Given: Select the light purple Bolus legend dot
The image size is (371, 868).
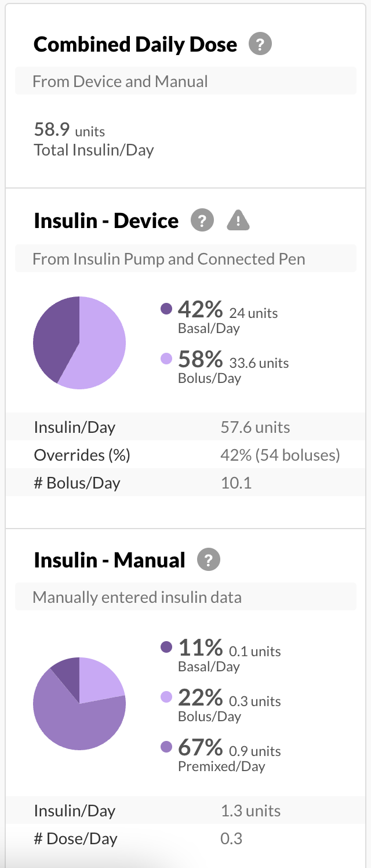Looking at the screenshot, I should coord(165,358).
